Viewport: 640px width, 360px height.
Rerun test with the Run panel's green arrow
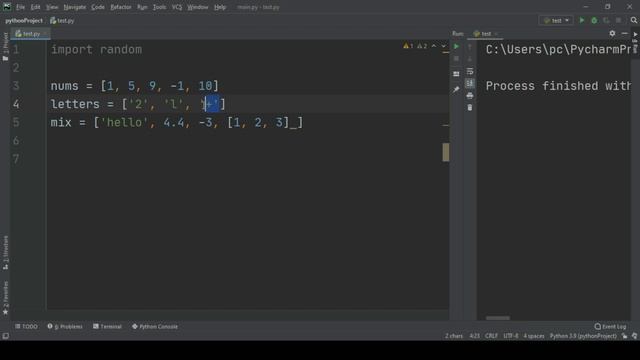[456, 47]
